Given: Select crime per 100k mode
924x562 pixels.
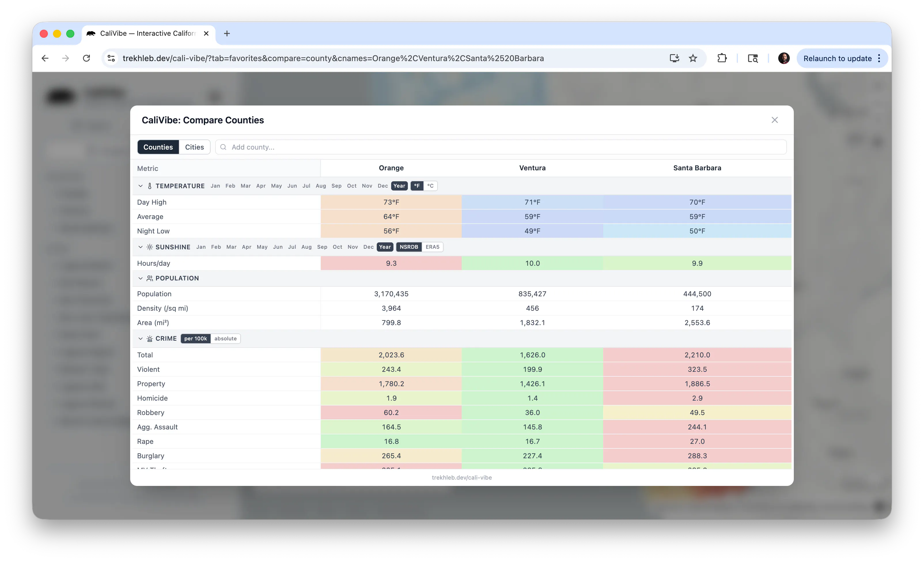Looking at the screenshot, I should pyautogui.click(x=195, y=338).
